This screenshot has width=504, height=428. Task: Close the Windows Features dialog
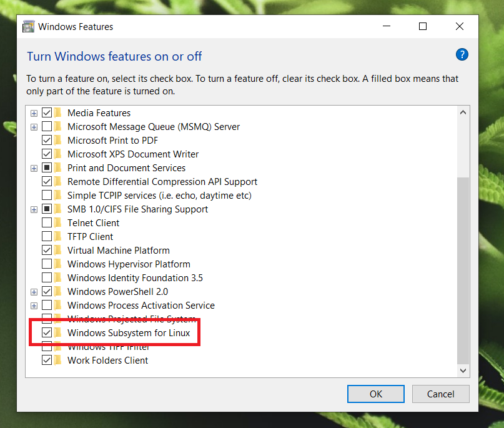point(460,26)
